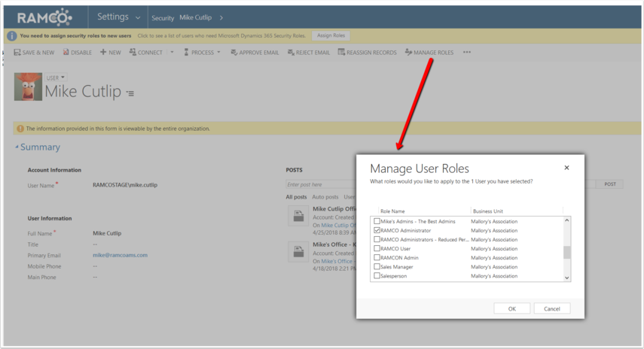Click the Full Name field value
The height and width of the screenshot is (349, 644).
(x=107, y=233)
